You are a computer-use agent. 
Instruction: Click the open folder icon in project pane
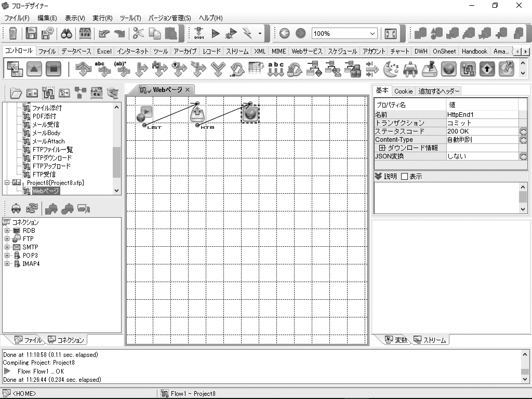point(16,92)
